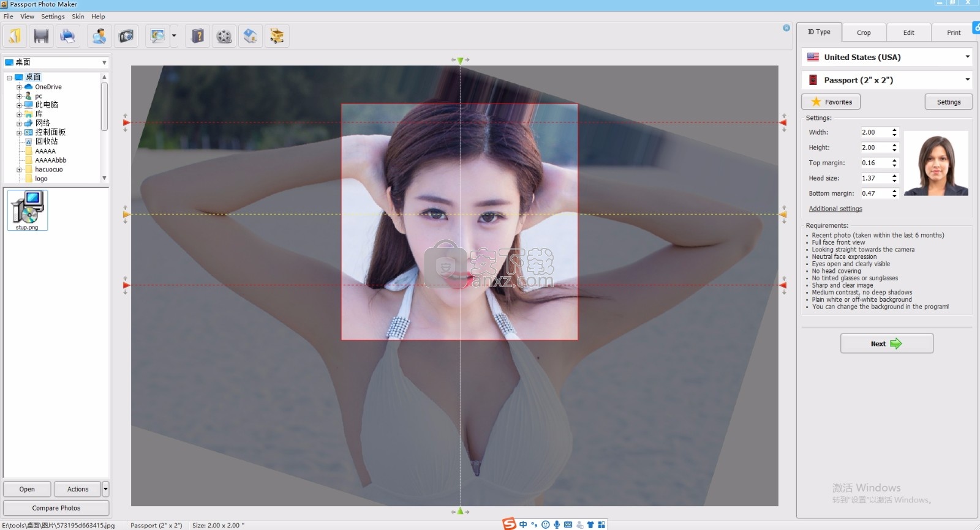Switch to the Crop tab
Image resolution: width=980 pixels, height=530 pixels.
tap(864, 32)
